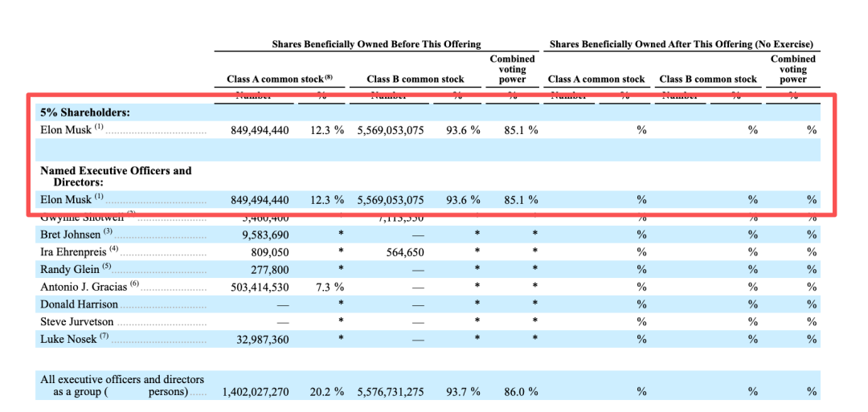
Task: Select the name "Ira Ehrenpreis"
Action: [x=74, y=252]
